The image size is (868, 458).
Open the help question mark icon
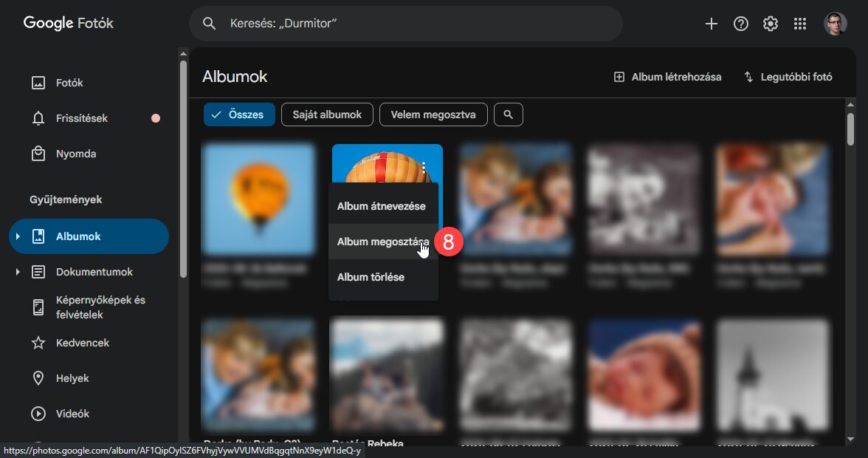click(740, 24)
